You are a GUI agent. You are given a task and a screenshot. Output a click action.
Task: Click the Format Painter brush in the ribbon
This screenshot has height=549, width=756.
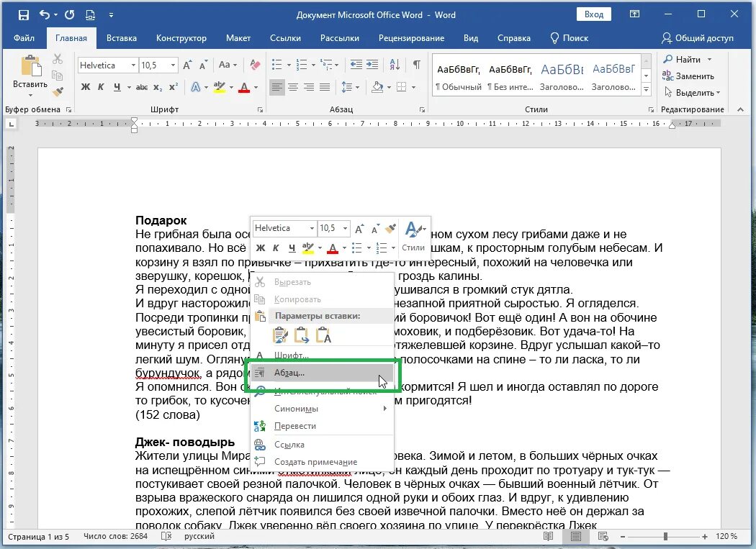point(58,91)
